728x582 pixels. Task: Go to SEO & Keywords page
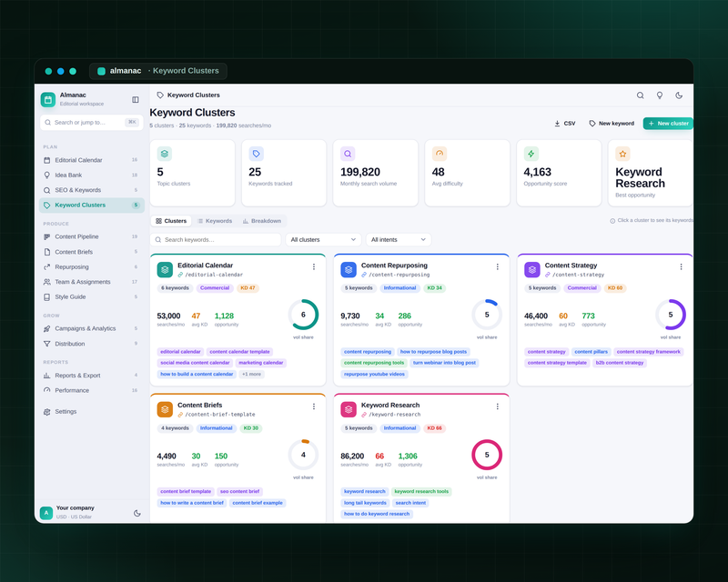click(92, 190)
